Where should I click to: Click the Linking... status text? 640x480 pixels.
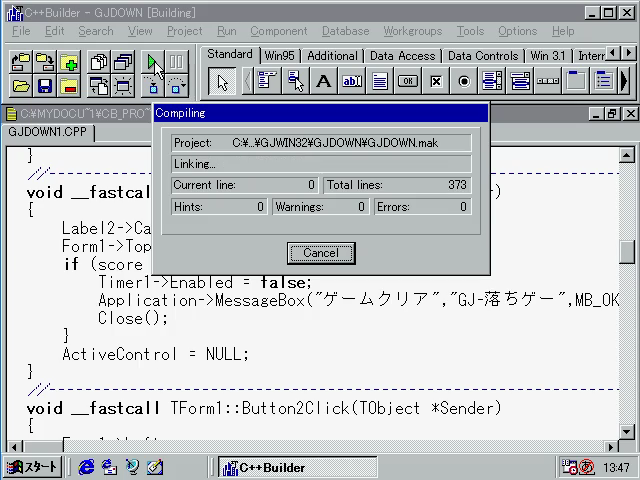194,164
